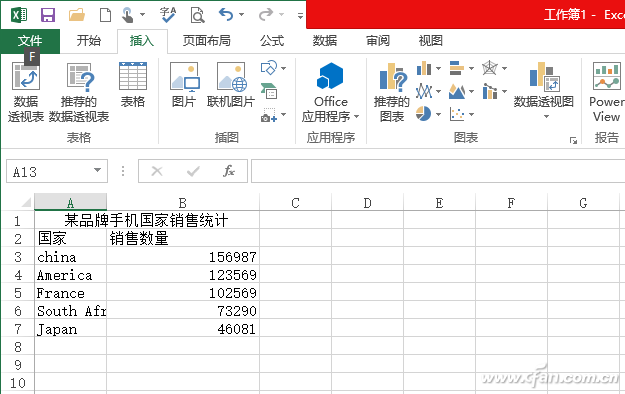Insert a Power View report

[x=606, y=92]
